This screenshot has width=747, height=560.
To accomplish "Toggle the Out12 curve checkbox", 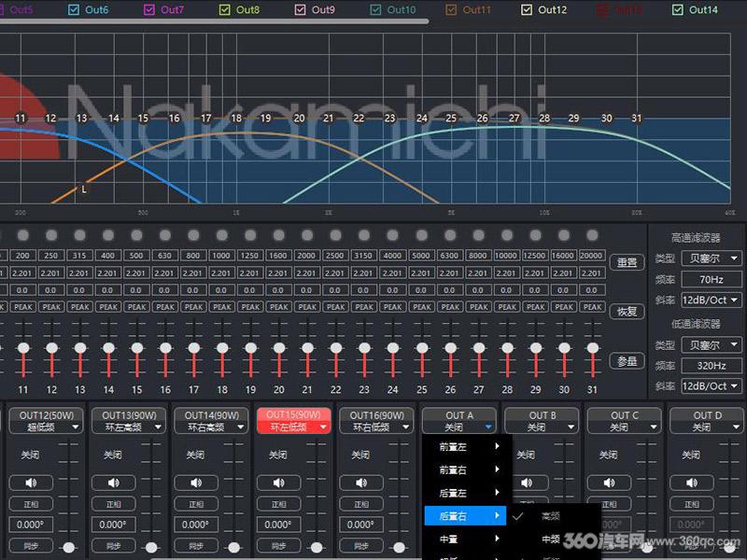I will [527, 9].
